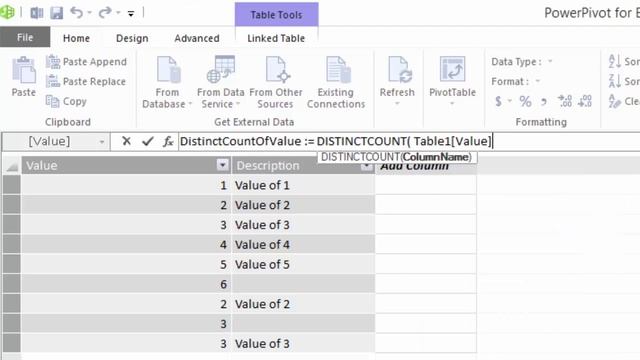Undo the last action
Screen dimensions: 640x360
pos(76,12)
